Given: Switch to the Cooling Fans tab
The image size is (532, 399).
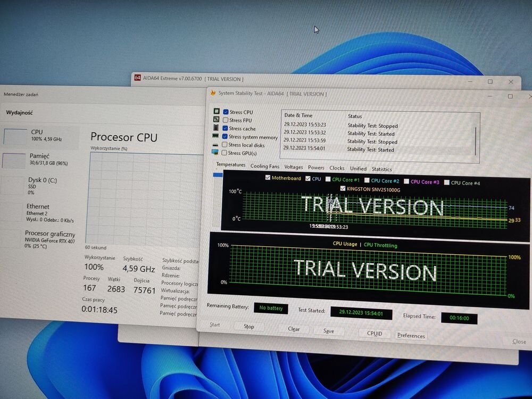Looking at the screenshot, I should point(264,167).
